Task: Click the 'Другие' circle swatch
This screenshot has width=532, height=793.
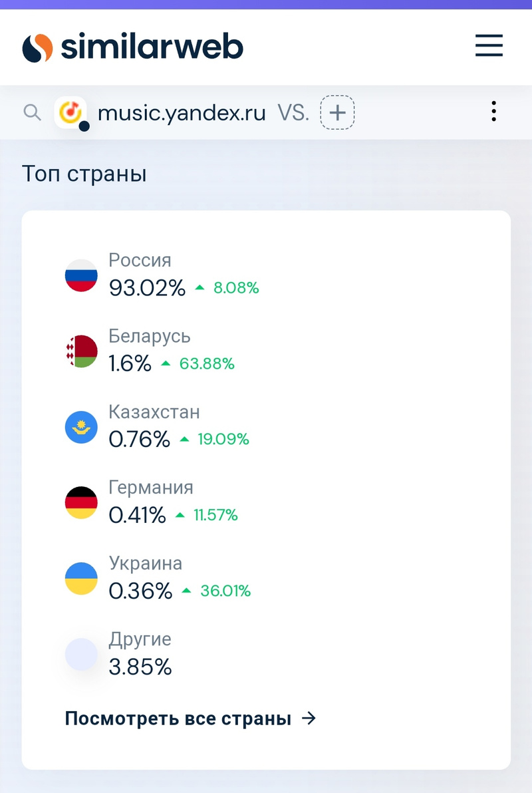Action: click(81, 655)
